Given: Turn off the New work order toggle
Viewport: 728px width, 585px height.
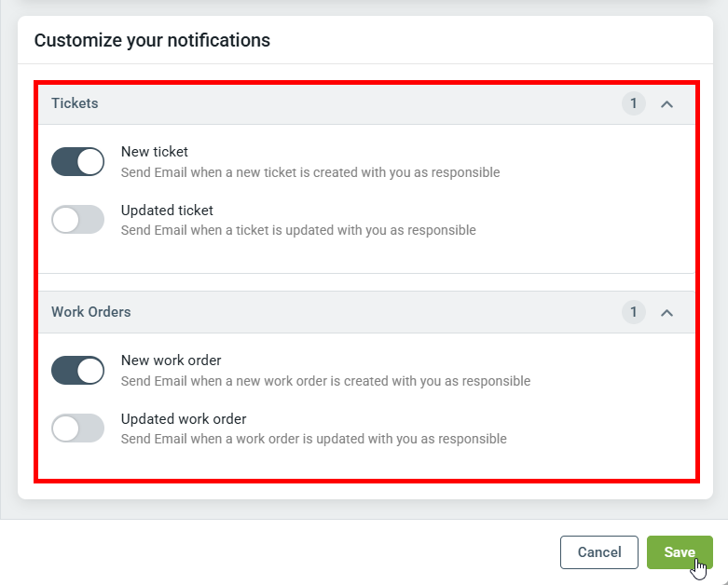Looking at the screenshot, I should (x=77, y=370).
